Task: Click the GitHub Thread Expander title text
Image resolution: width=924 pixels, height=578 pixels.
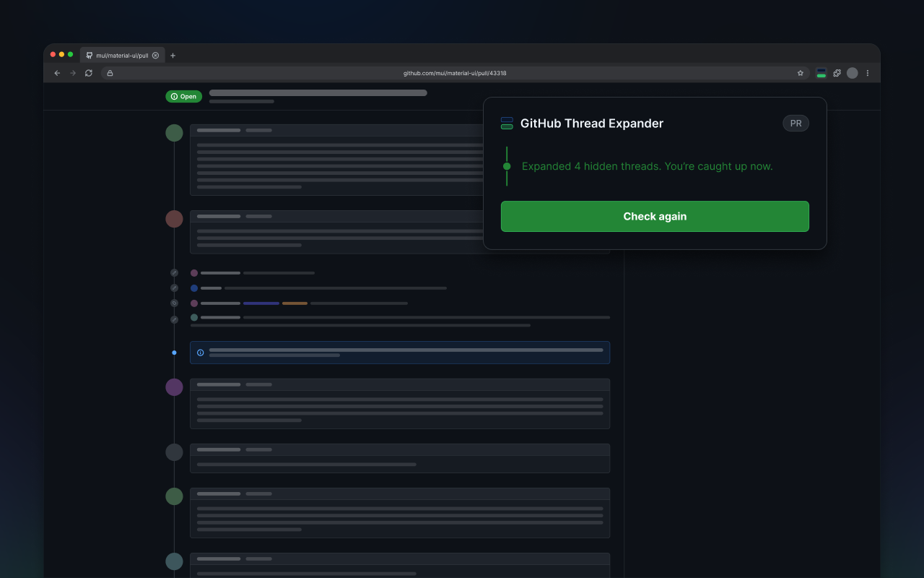Action: coord(592,124)
